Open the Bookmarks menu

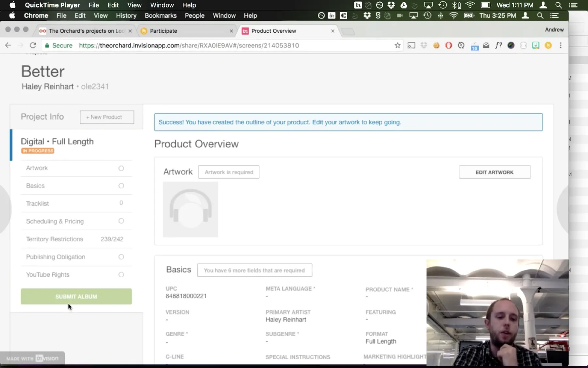pos(161,15)
